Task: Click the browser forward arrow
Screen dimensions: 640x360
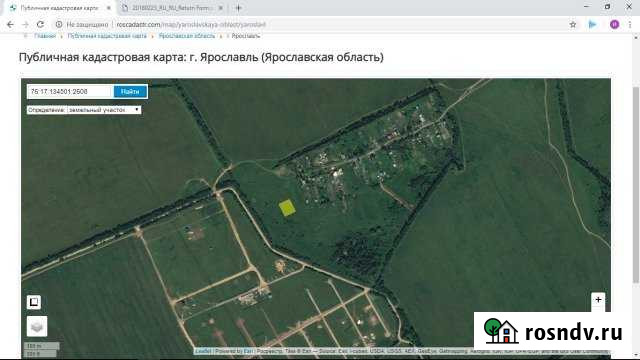Action: click(25, 24)
